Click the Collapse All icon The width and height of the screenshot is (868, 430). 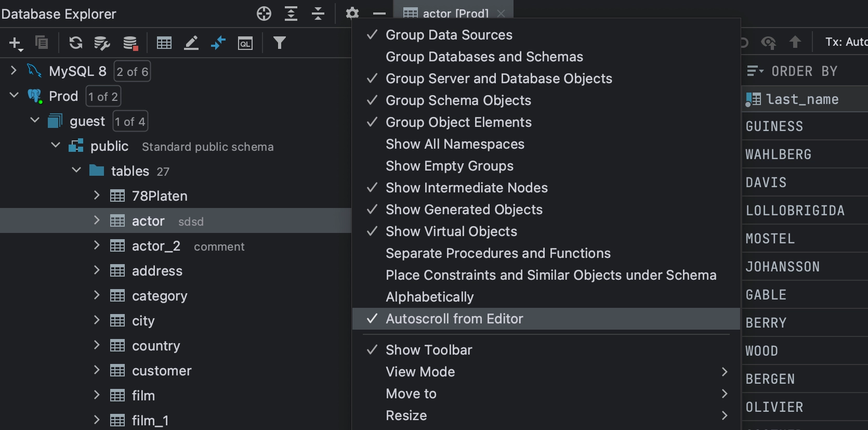(x=318, y=14)
